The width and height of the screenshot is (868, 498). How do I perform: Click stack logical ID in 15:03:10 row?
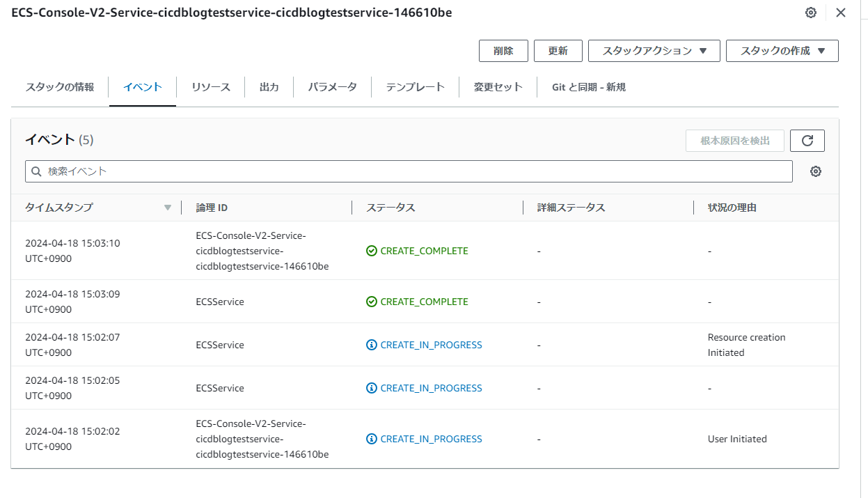coord(262,251)
